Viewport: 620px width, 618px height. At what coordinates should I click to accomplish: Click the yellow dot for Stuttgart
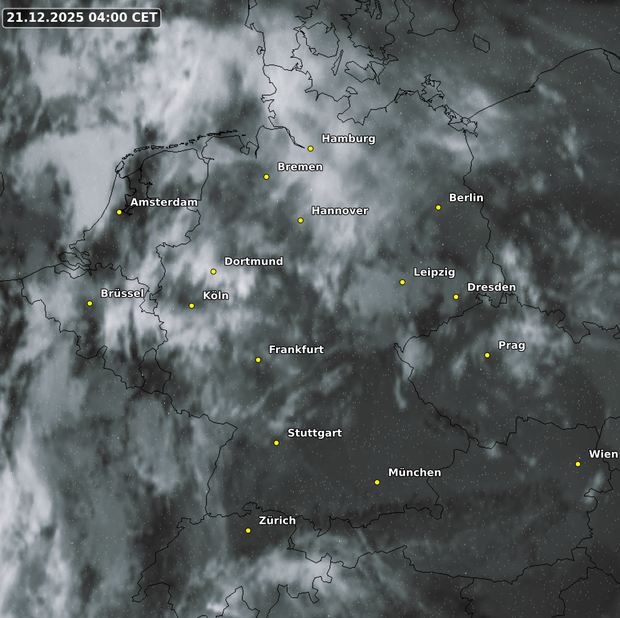pos(276,443)
